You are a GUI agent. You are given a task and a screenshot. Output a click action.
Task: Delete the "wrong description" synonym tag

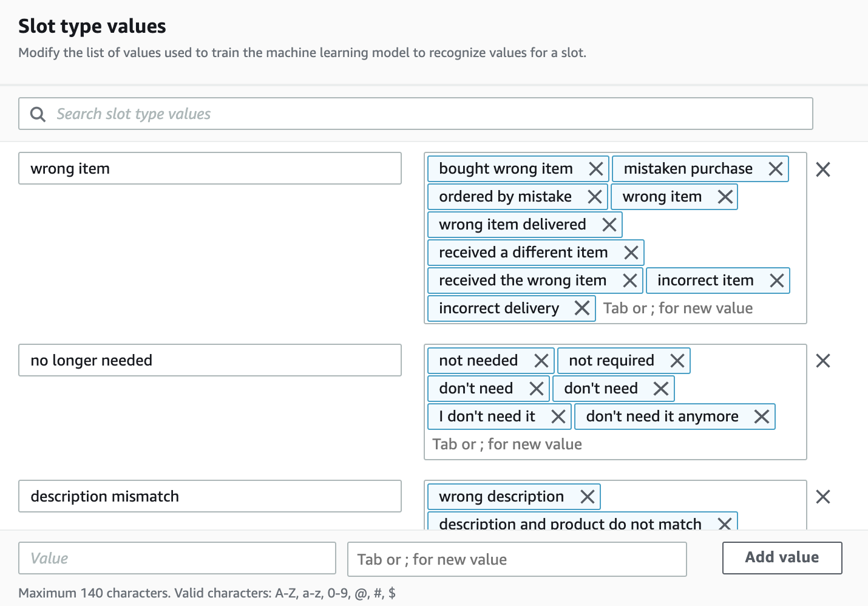click(x=587, y=497)
